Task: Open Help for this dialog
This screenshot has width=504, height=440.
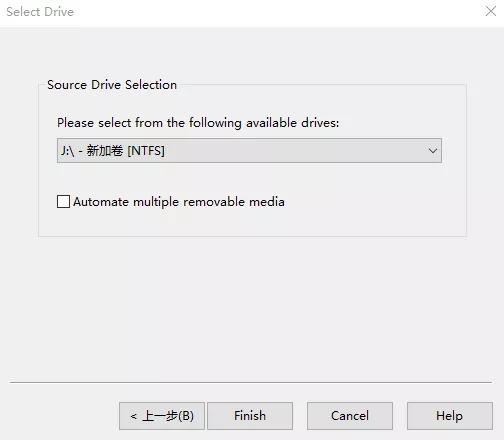Action: 450,416
